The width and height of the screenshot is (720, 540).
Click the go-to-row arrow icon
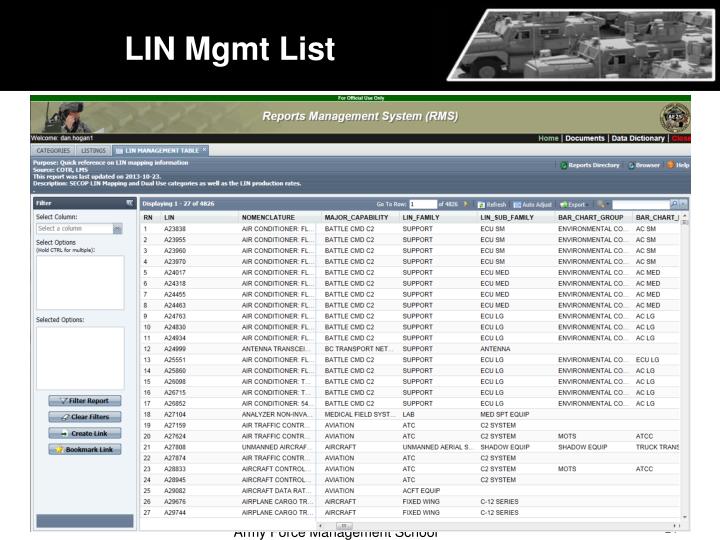(466, 204)
